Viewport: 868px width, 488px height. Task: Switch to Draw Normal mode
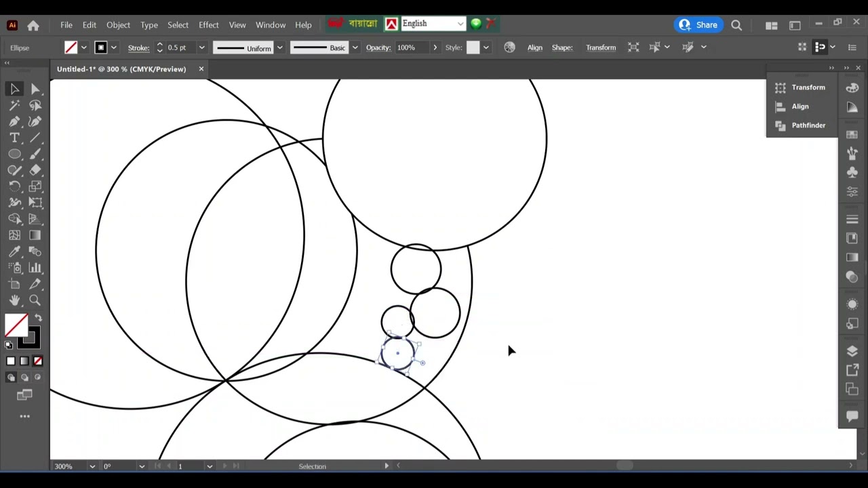tap(11, 378)
